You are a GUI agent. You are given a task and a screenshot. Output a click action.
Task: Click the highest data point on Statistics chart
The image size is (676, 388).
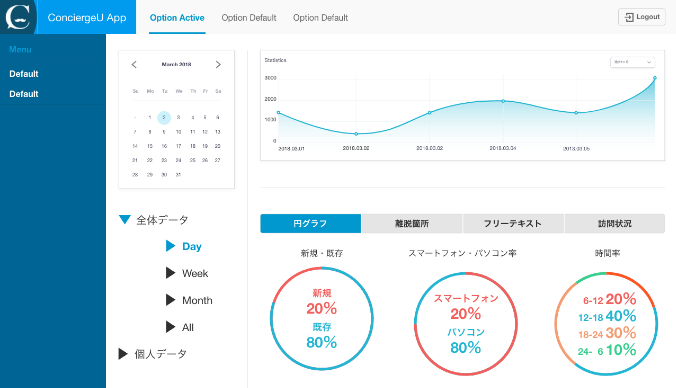pyautogui.click(x=654, y=78)
